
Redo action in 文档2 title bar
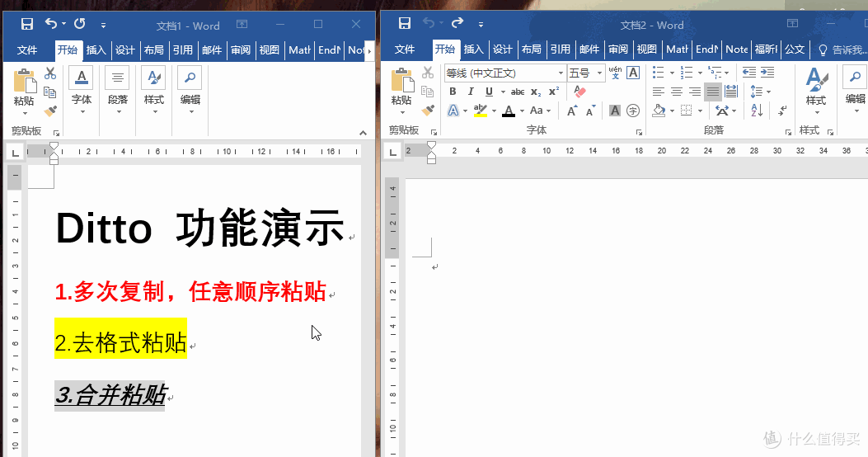click(x=457, y=23)
